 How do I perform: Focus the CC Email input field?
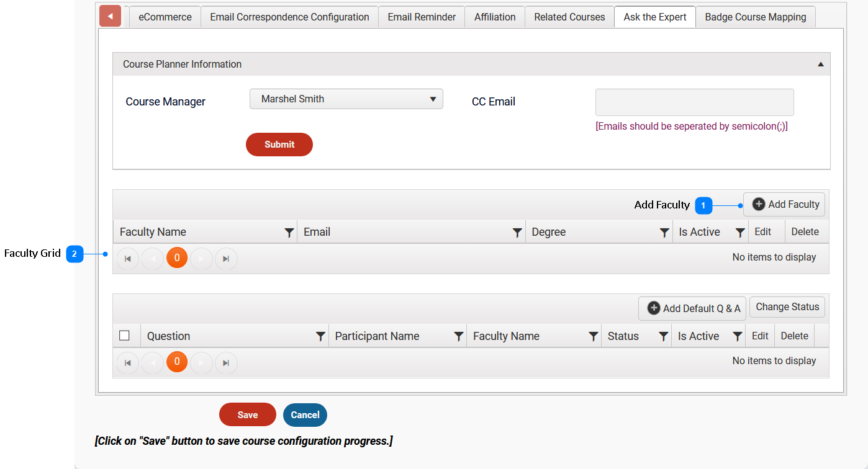(694, 102)
